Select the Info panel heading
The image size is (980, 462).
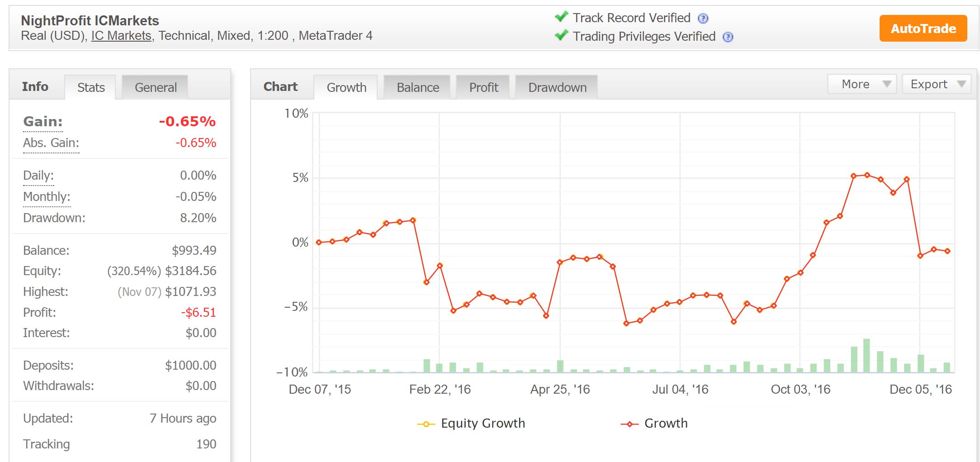tap(35, 86)
